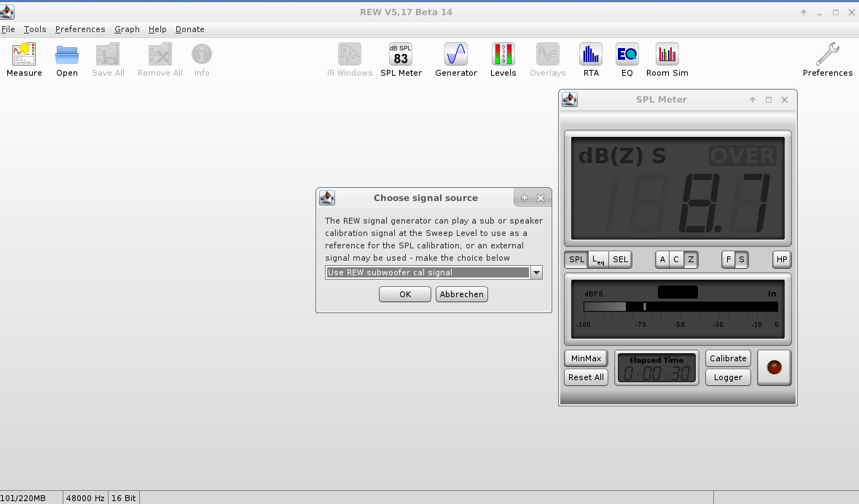
Task: Click the Calibrate button
Action: pyautogui.click(x=728, y=358)
